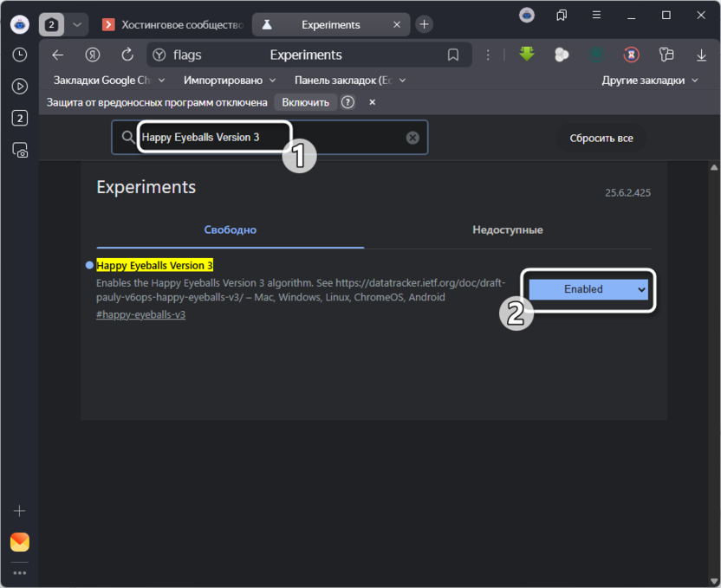Open the downloads arrow icon
The image size is (721, 588).
coord(701,55)
